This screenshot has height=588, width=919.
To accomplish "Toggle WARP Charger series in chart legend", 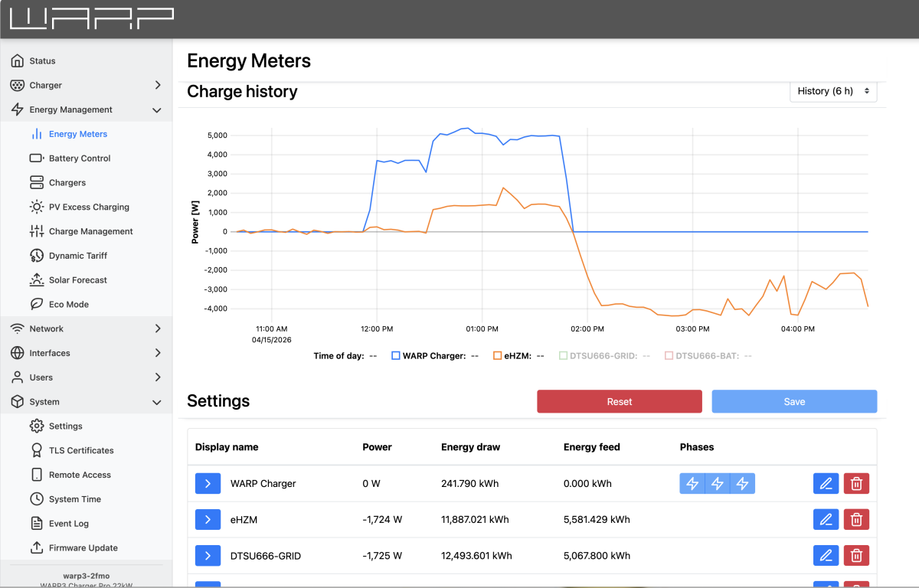I will coord(396,355).
